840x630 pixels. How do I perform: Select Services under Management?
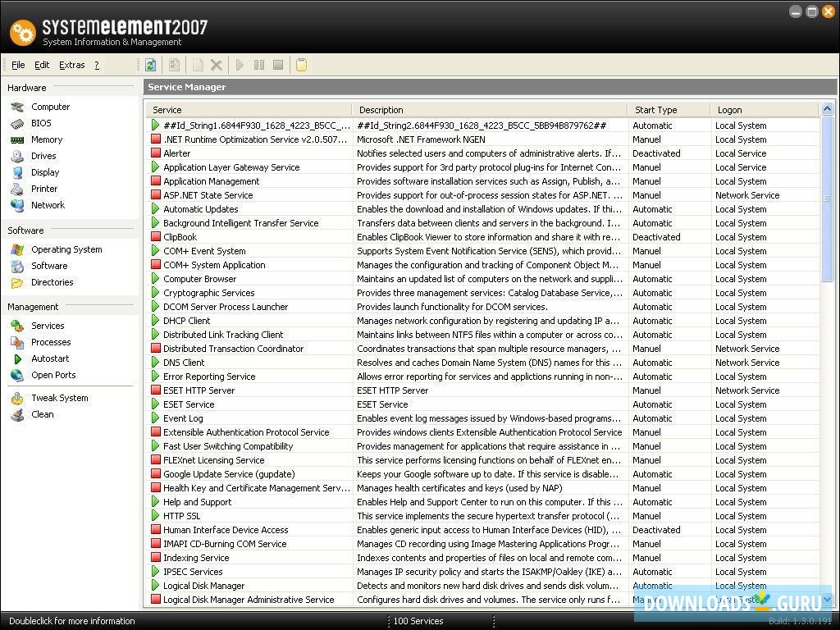coord(48,326)
